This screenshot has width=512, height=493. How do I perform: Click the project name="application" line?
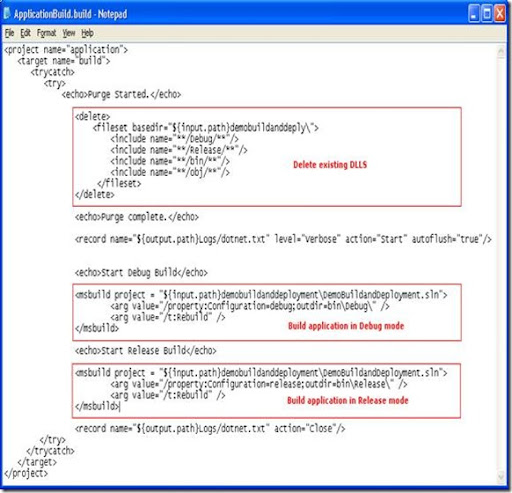pyautogui.click(x=66, y=50)
